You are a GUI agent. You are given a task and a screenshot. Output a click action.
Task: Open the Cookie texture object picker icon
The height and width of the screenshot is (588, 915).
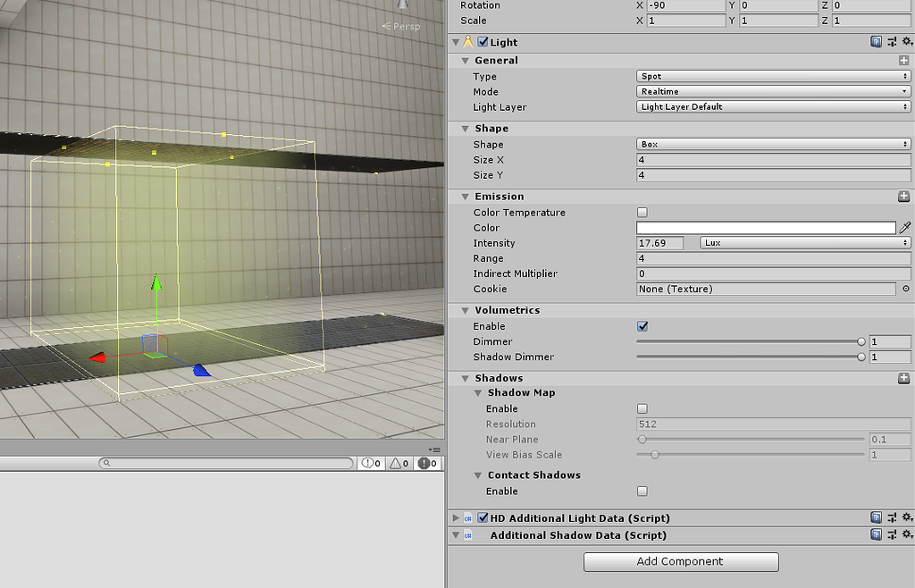905,288
